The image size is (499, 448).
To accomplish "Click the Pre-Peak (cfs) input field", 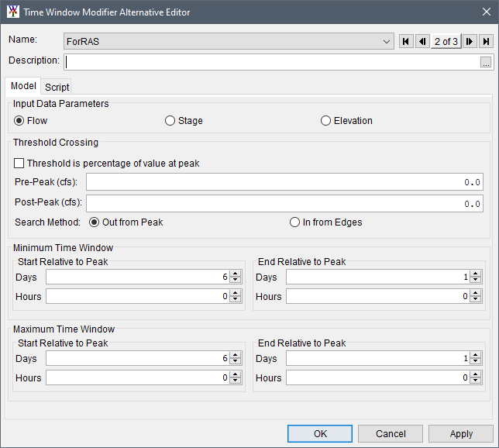I will pyautogui.click(x=284, y=182).
